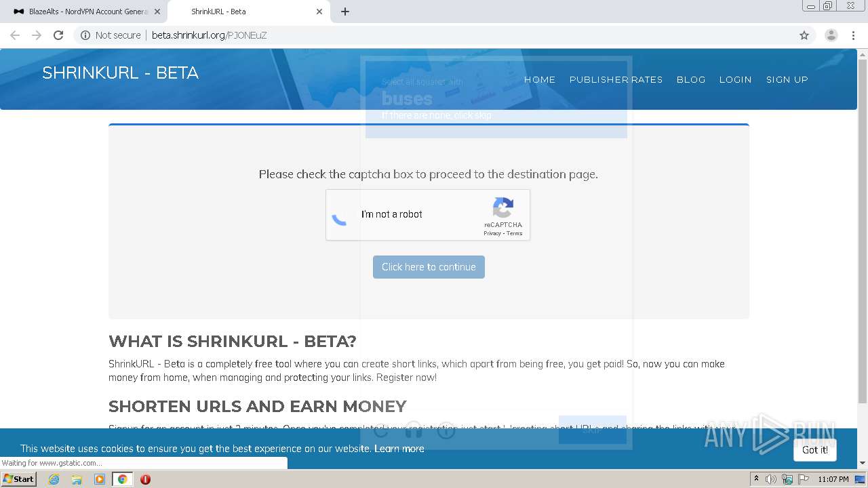Minimize the Chrome window
The height and width of the screenshot is (488, 868).
click(810, 6)
